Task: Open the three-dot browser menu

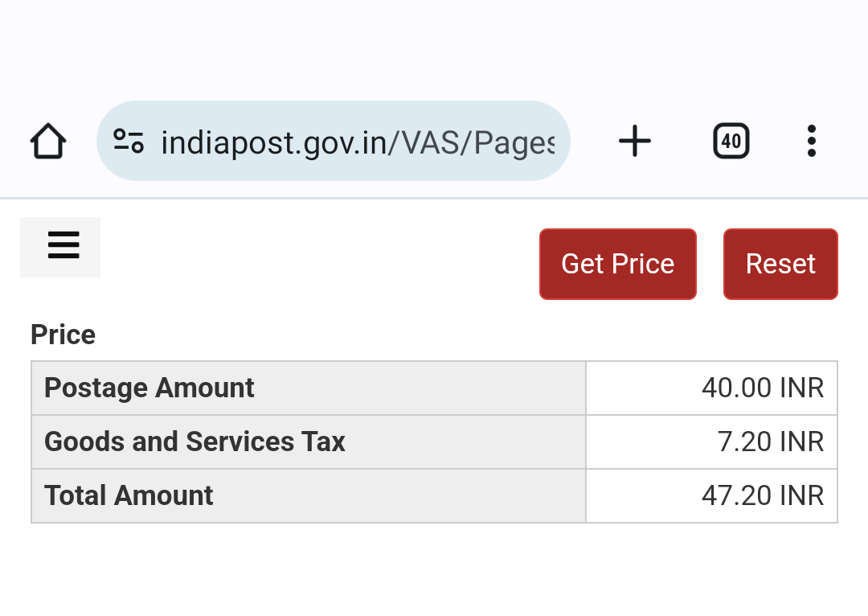Action: (812, 141)
